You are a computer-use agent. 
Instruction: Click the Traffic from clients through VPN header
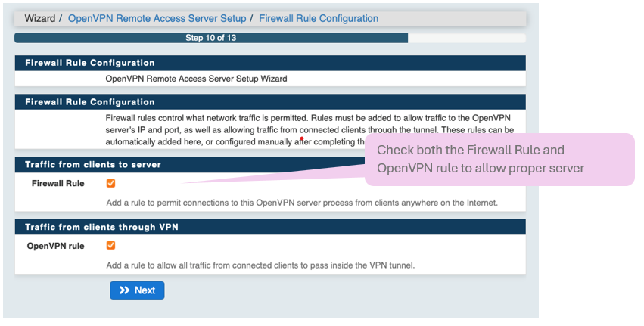(x=101, y=226)
